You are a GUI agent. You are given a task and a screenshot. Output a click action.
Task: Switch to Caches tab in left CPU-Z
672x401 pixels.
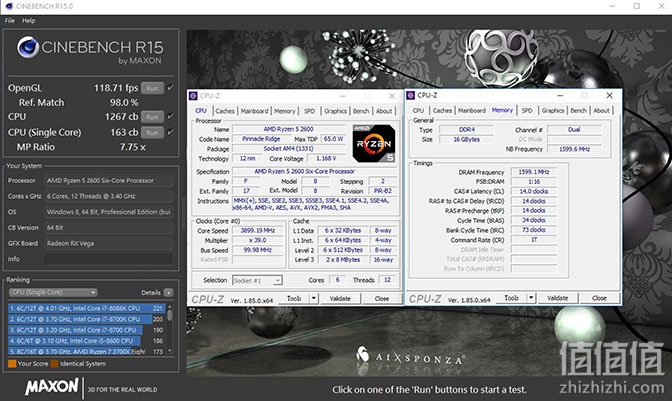225,111
